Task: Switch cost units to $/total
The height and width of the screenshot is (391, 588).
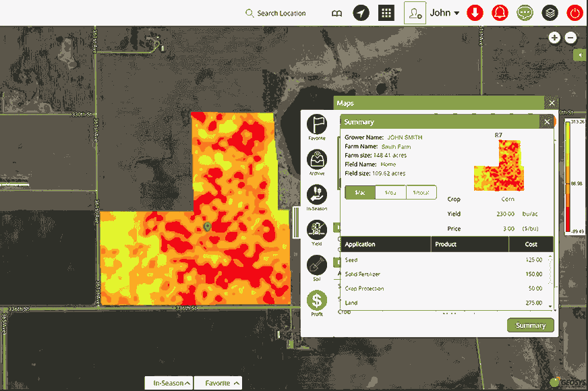Action: pos(421,193)
